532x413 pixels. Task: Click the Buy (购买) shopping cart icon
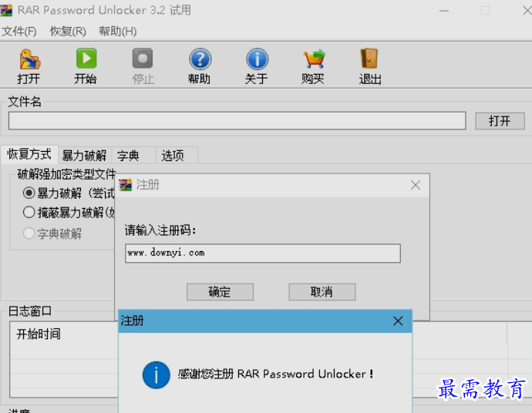(x=314, y=59)
